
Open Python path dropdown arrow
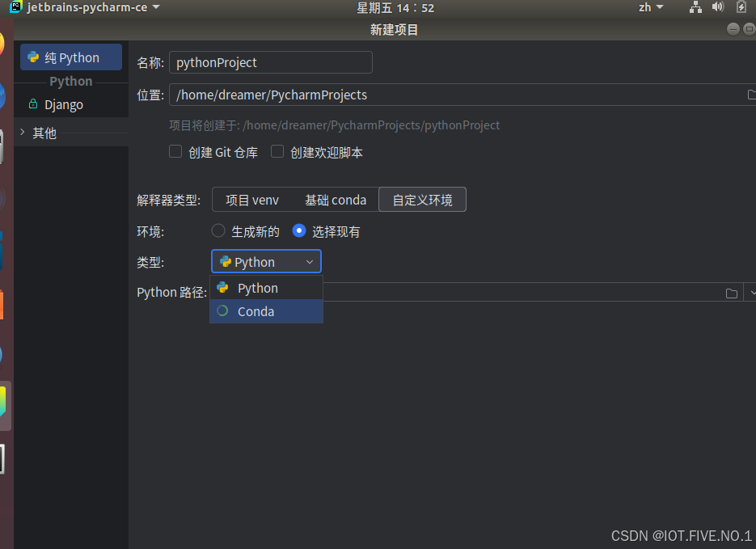coord(752,293)
